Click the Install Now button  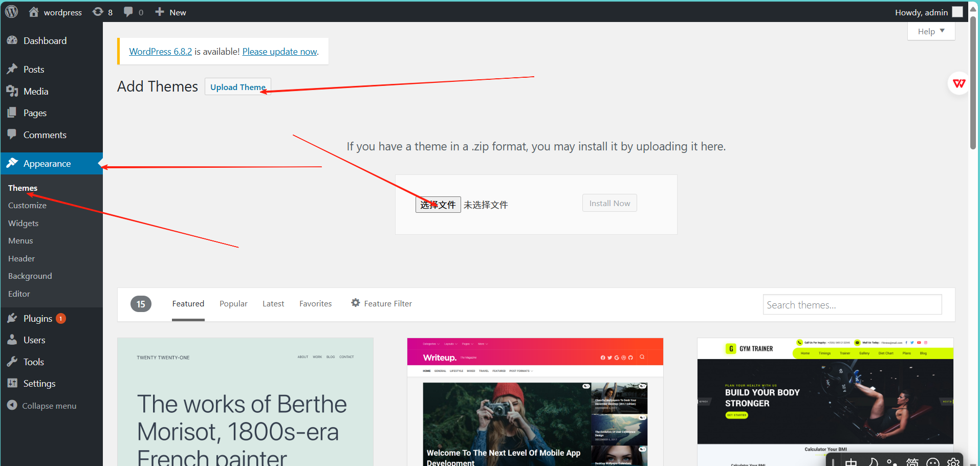(x=609, y=203)
